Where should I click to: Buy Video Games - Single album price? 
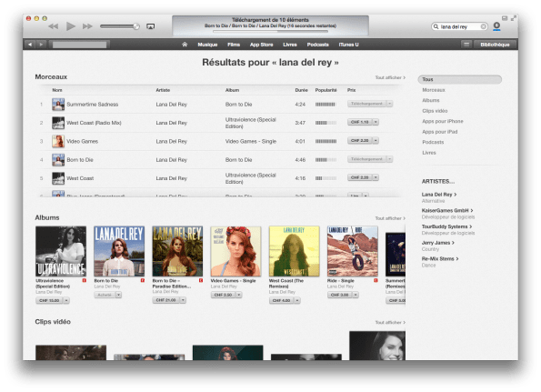coord(223,295)
